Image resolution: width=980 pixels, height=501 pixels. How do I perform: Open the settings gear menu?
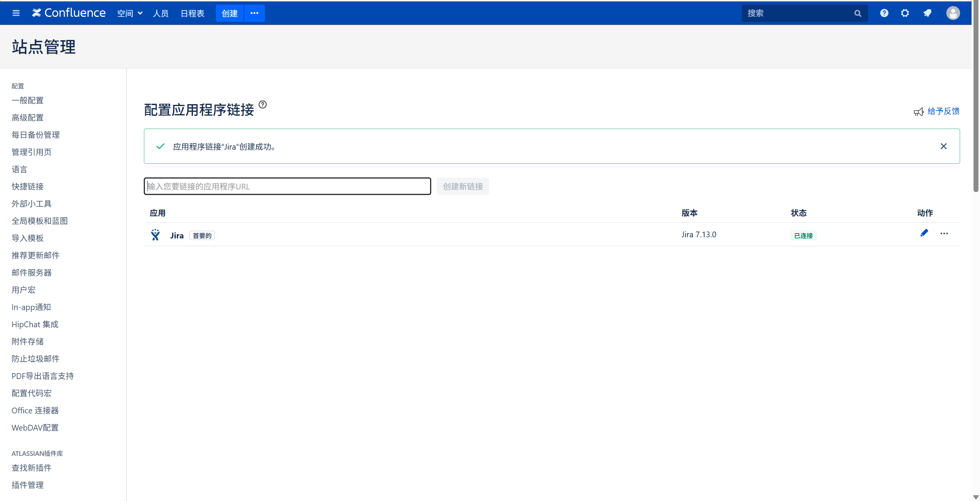coord(905,13)
